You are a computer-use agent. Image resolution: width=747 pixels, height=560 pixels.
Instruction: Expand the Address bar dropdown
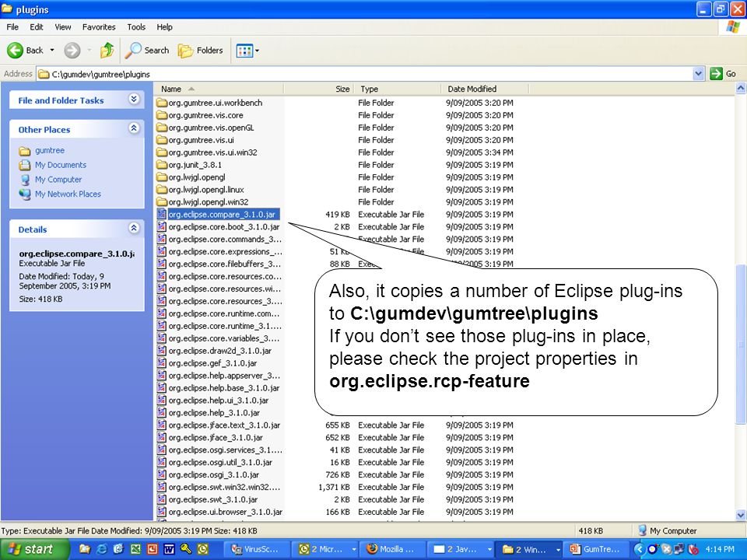pos(698,74)
